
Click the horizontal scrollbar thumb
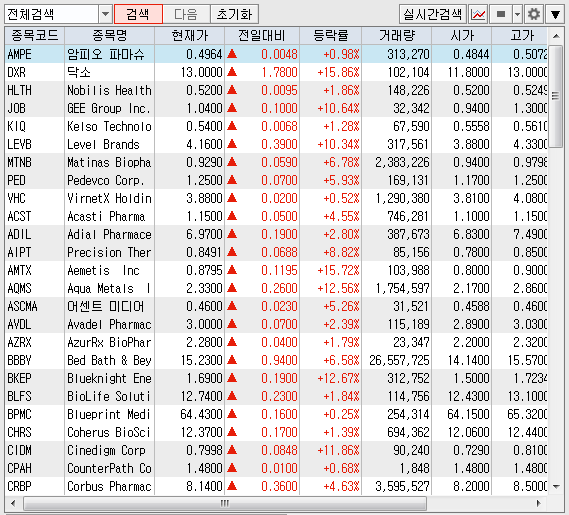point(225,503)
